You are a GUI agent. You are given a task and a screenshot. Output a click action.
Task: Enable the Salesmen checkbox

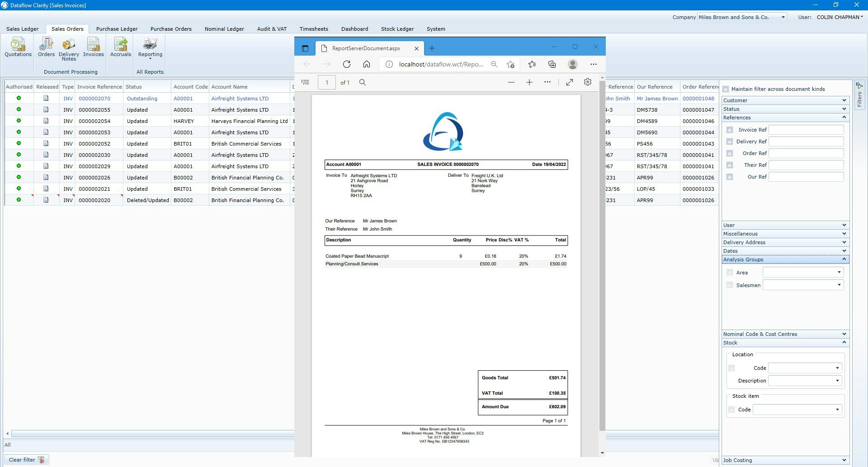click(x=730, y=285)
